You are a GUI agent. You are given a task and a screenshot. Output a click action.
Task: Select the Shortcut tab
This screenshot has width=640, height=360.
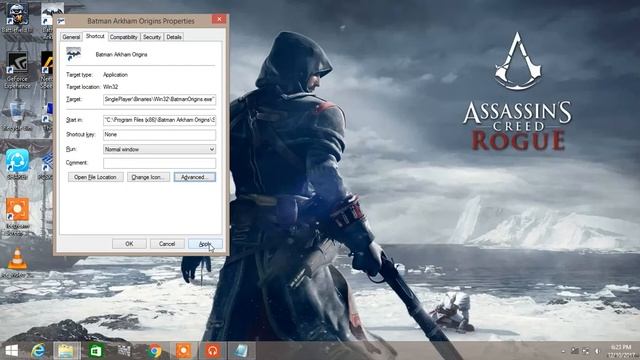(95, 36)
